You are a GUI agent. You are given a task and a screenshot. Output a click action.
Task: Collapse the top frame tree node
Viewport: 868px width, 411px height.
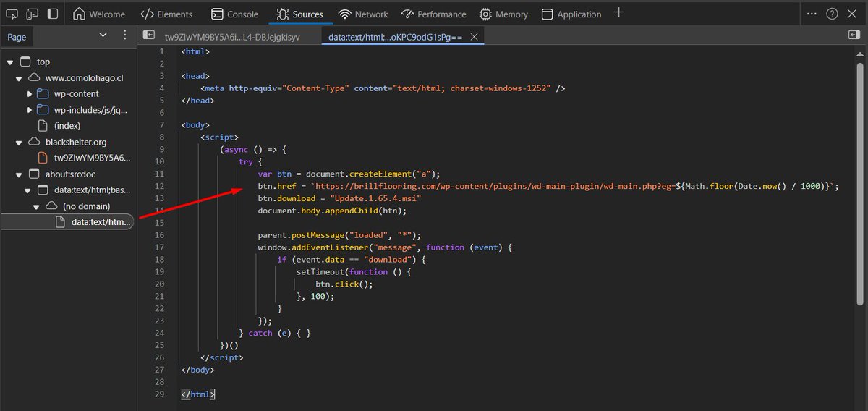coord(10,62)
